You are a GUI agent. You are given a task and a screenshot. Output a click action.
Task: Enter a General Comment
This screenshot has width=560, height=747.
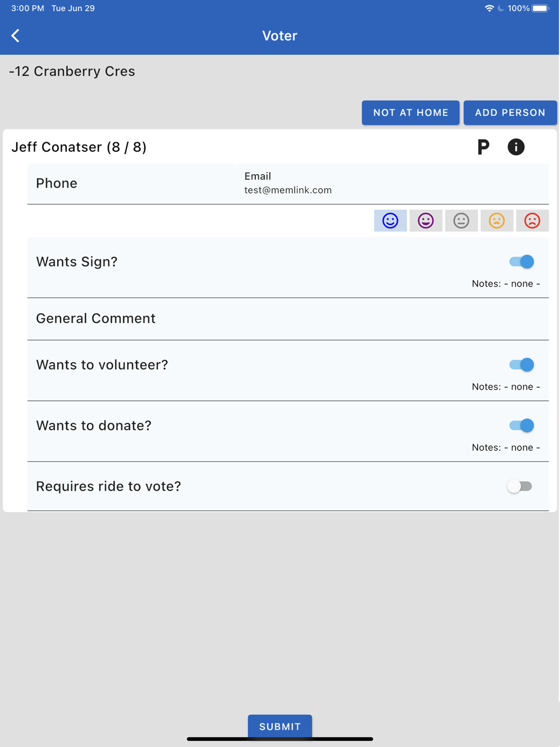pos(288,319)
